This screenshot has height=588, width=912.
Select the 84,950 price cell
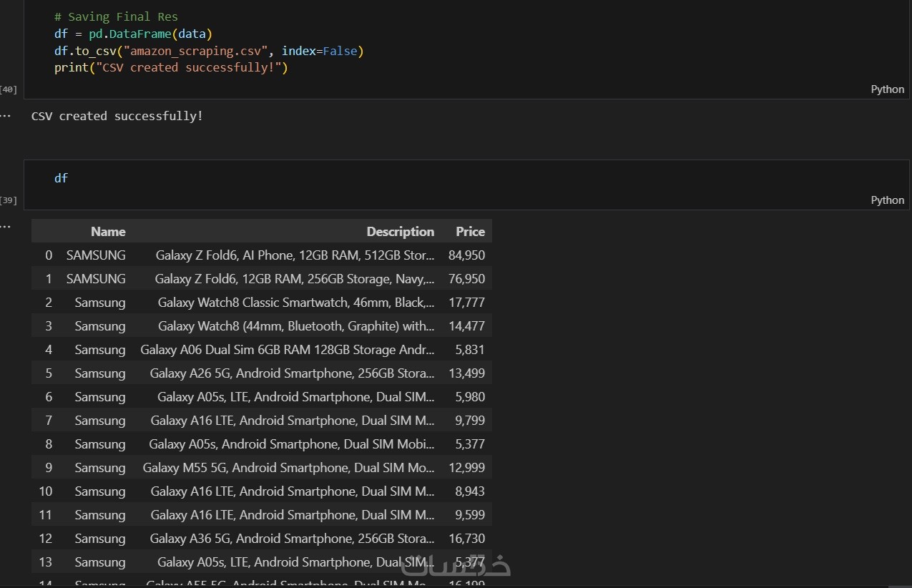pos(466,255)
